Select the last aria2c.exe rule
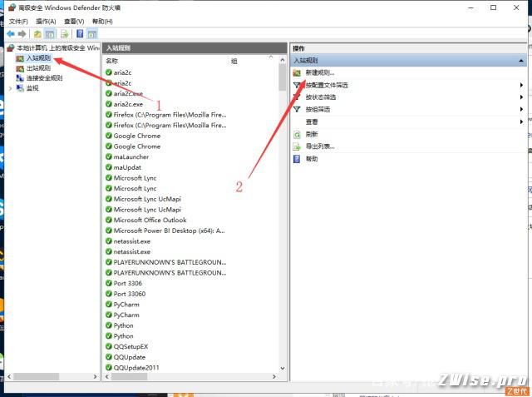Image resolution: width=532 pixels, height=397 pixels. 128,104
